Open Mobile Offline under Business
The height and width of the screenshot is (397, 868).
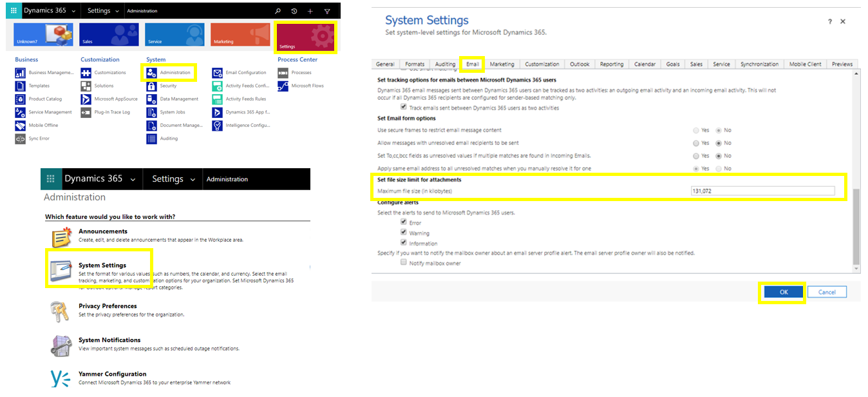[37, 125]
